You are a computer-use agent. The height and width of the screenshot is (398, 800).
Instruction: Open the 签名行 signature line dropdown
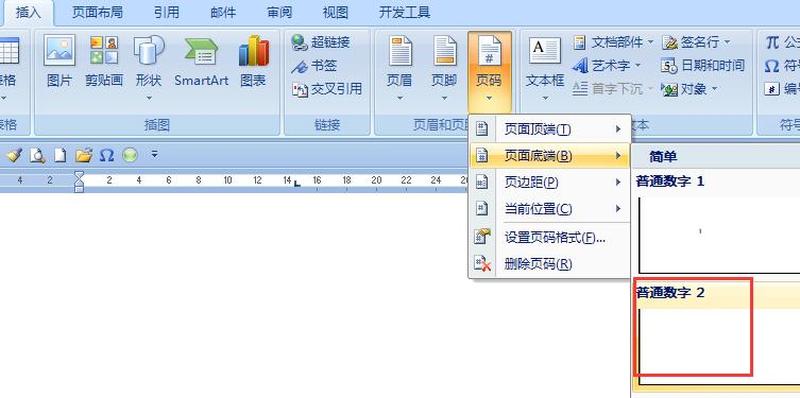tap(696, 42)
